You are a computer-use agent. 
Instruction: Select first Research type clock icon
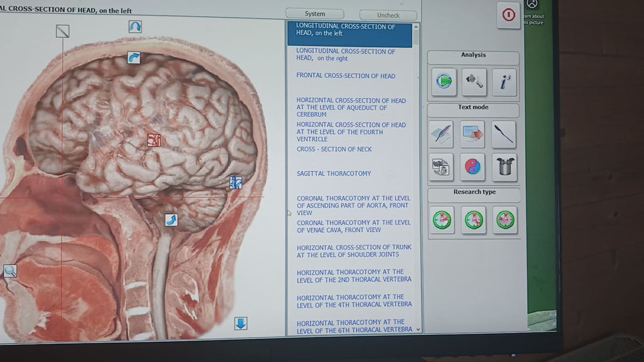[442, 220]
